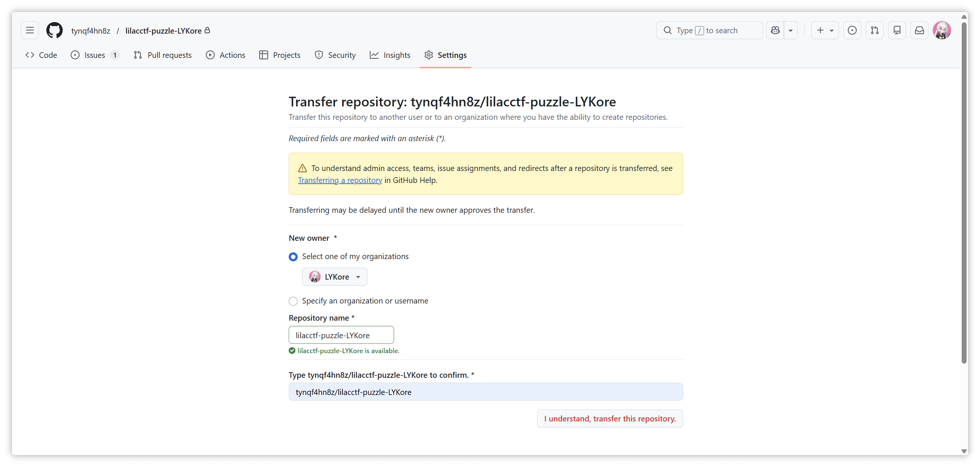The width and height of the screenshot is (980, 467).
Task: Open the user profile avatar menu
Action: pyautogui.click(x=942, y=30)
